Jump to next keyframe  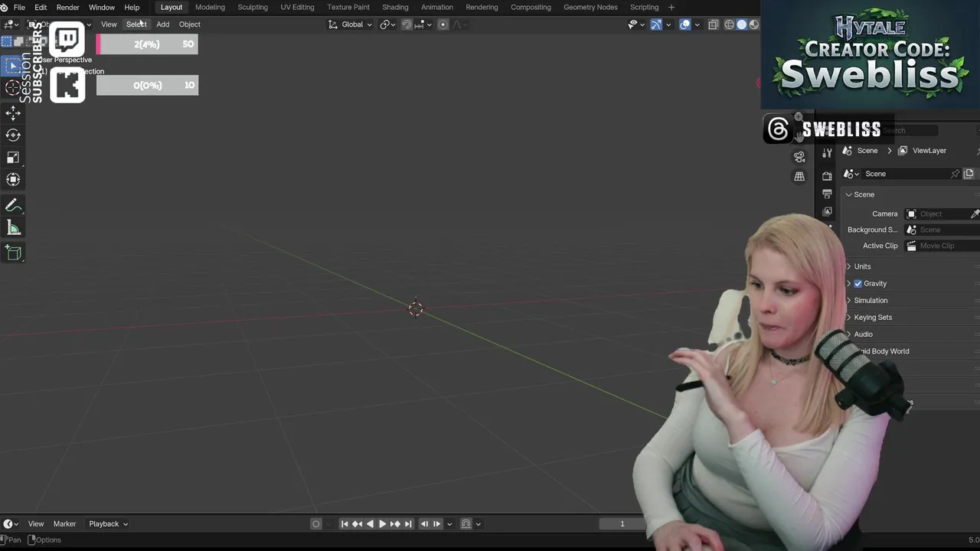coord(395,524)
